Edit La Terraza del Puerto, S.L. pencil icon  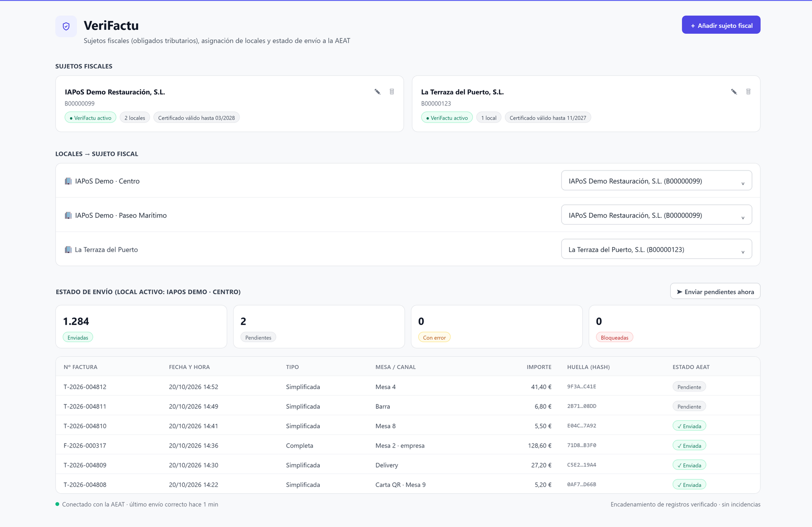click(734, 92)
